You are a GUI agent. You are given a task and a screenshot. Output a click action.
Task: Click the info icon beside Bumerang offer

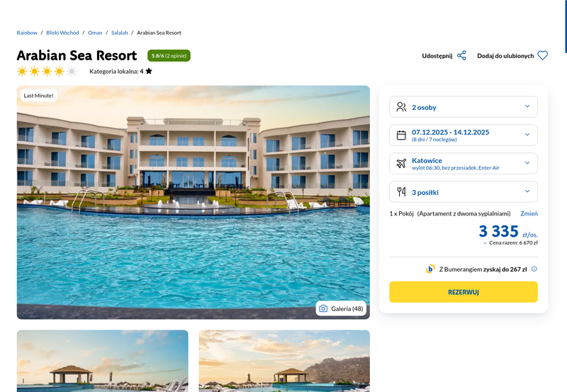(x=534, y=269)
